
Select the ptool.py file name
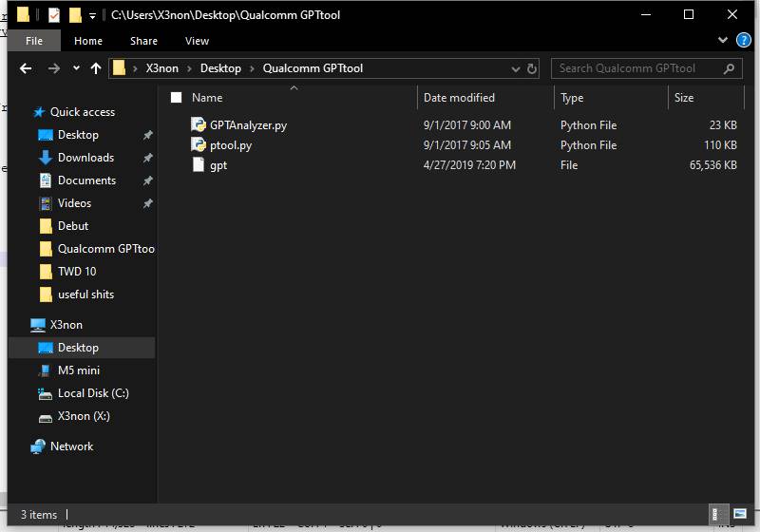pyautogui.click(x=231, y=144)
